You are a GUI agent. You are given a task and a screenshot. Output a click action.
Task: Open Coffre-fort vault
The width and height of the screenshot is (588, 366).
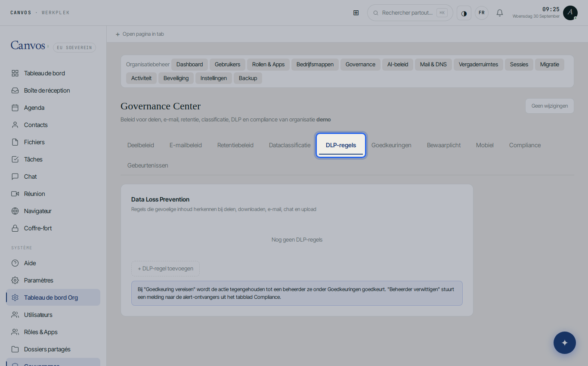[x=53, y=228]
